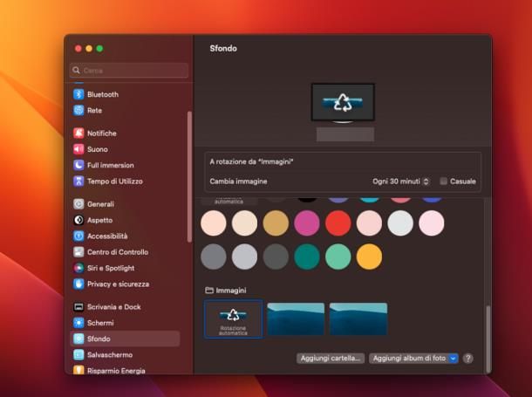Screen dimensions: 532x397
Task: Choose the teal dark green swatch
Action: point(307,257)
